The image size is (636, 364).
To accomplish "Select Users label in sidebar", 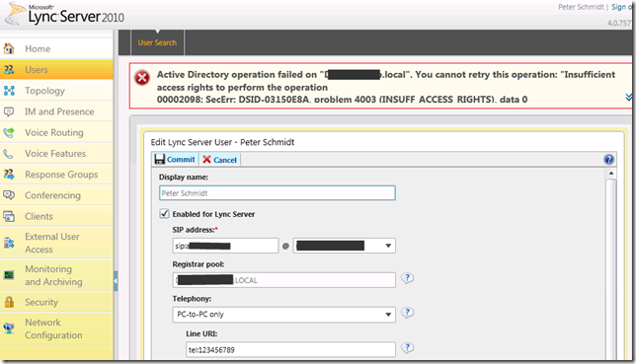I will (37, 70).
